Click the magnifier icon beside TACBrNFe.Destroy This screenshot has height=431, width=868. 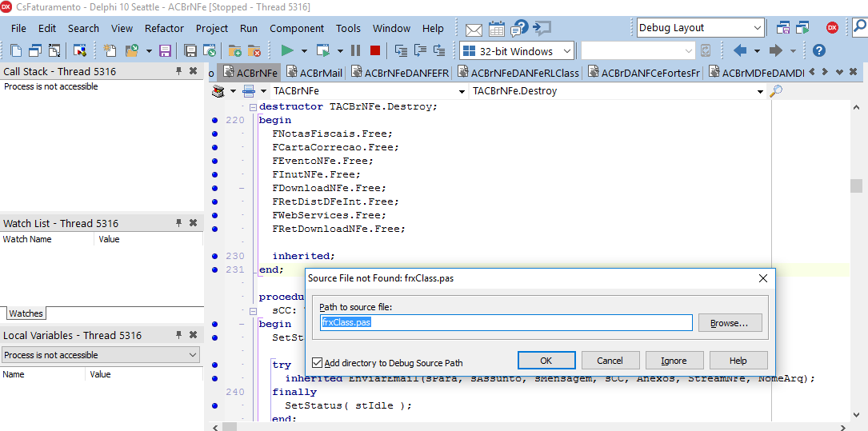776,90
